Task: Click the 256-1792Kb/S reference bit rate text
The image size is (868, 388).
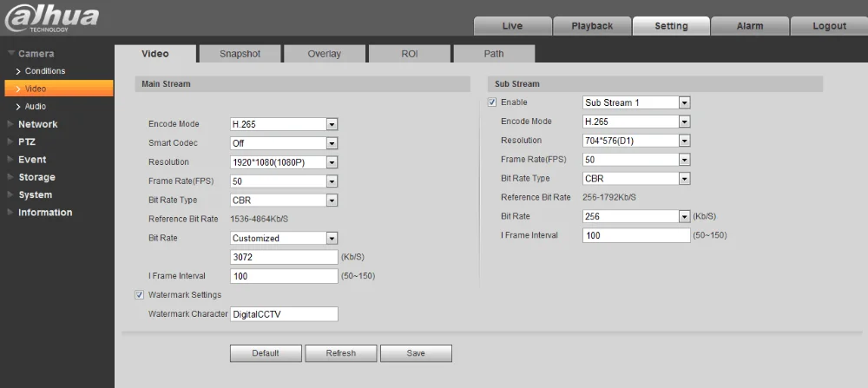Action: pyautogui.click(x=609, y=198)
